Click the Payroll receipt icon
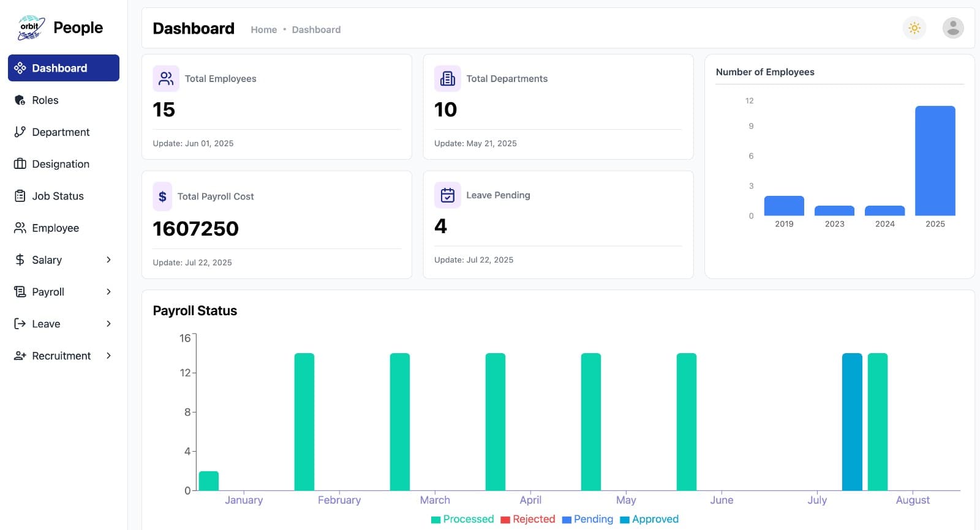 click(x=20, y=291)
